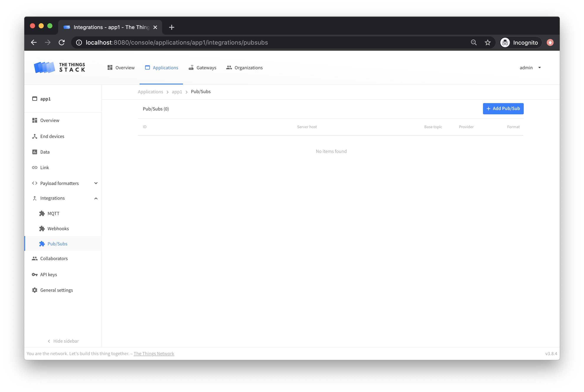Open API keys via the key icon
Image resolution: width=584 pixels, height=392 pixels.
coord(34,274)
